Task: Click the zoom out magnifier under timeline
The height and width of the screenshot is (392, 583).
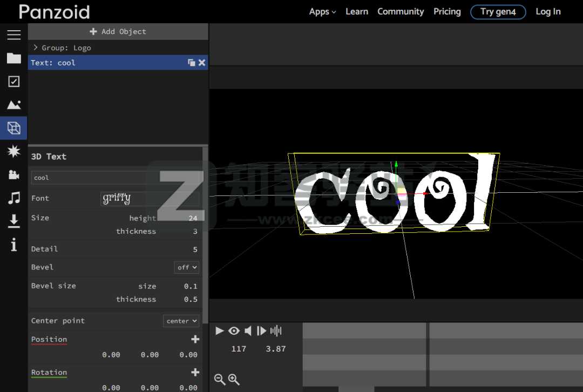Action: [219, 380]
